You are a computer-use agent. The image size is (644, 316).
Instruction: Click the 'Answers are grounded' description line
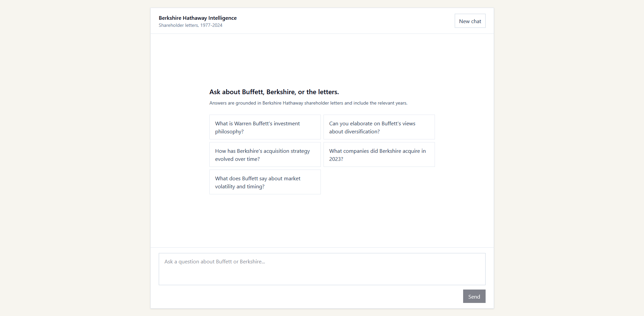point(308,103)
